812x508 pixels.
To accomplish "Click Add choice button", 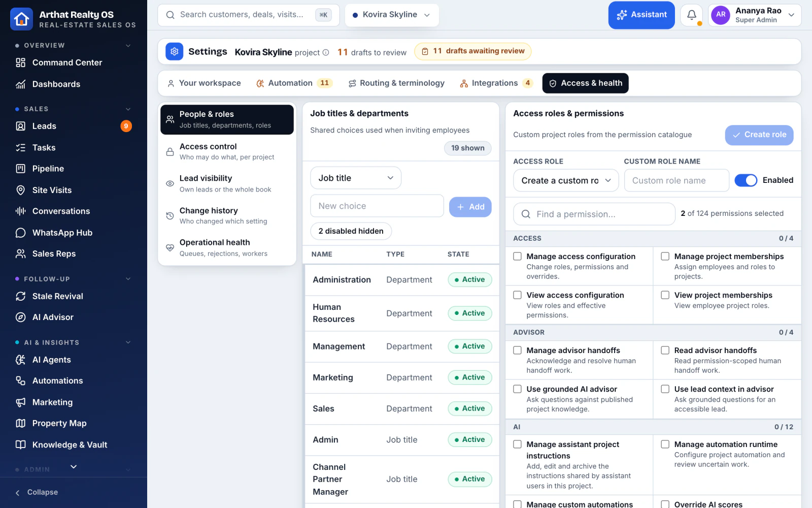I will click(x=470, y=207).
